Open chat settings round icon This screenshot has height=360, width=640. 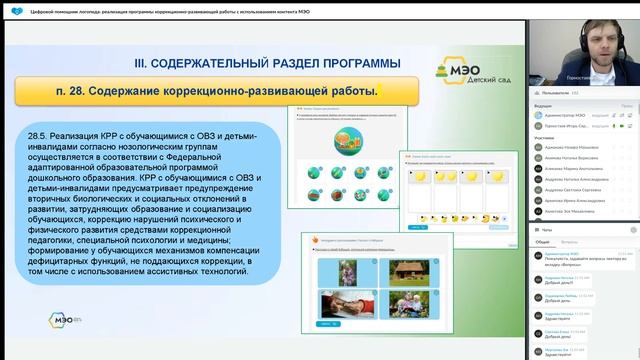pos(633,230)
